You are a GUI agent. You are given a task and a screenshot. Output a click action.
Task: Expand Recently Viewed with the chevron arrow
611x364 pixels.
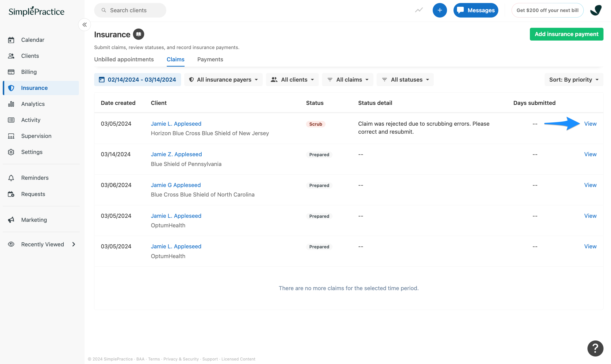(74, 244)
